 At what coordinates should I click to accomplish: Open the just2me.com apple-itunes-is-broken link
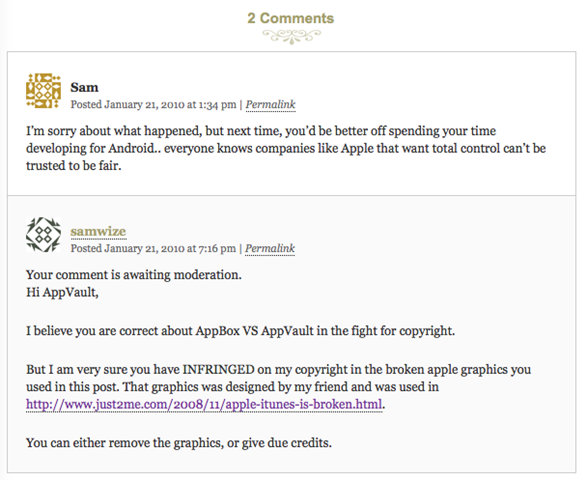click(x=204, y=404)
